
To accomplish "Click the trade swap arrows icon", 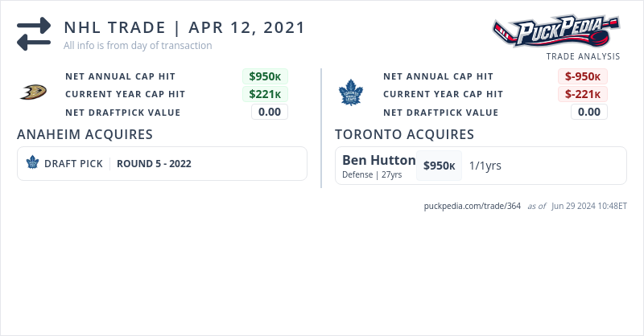I will pyautogui.click(x=34, y=35).
